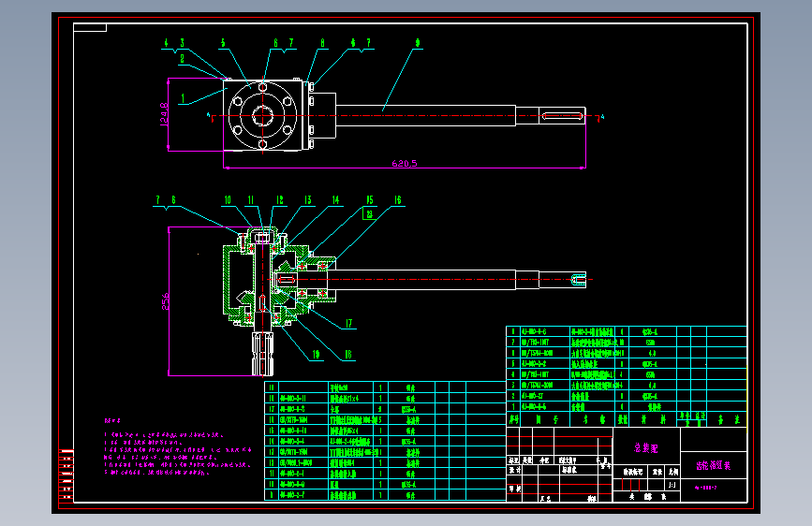The image size is (812, 526).
Task: Select the splined shaft end in section view
Action: (x=263, y=354)
